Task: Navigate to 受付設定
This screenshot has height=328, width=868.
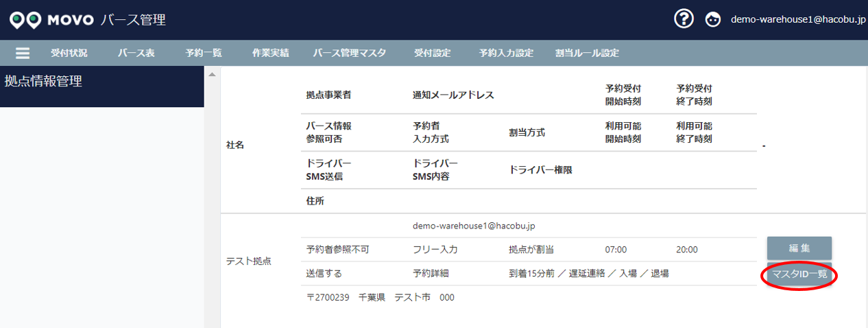Action: coord(432,54)
